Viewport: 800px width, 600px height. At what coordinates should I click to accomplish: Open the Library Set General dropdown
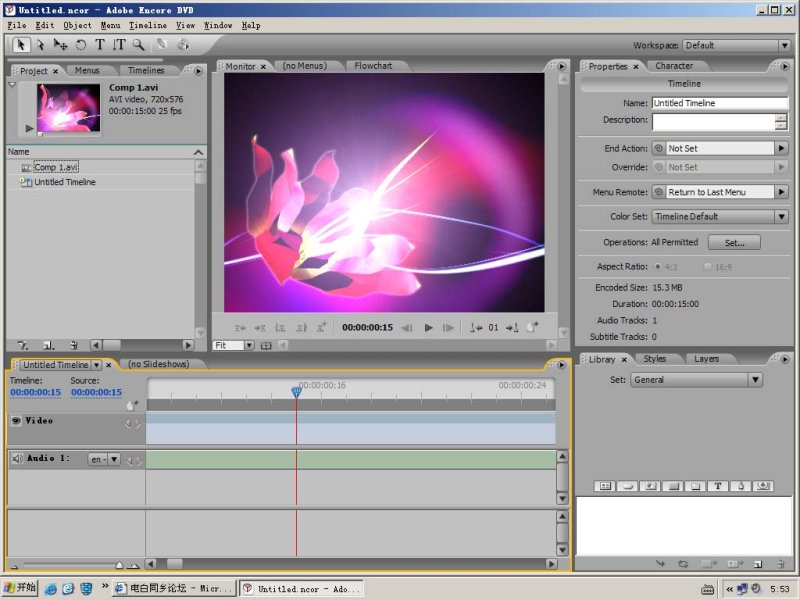pos(696,380)
